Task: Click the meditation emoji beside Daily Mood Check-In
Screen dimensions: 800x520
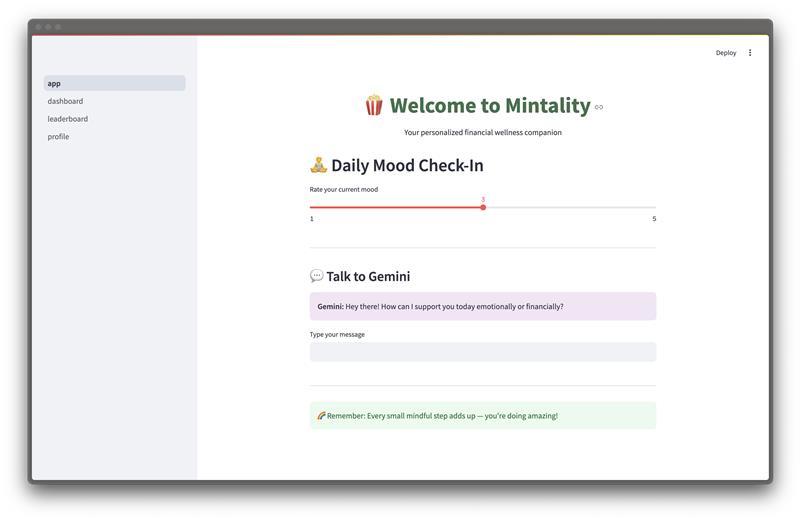Action: (x=318, y=165)
